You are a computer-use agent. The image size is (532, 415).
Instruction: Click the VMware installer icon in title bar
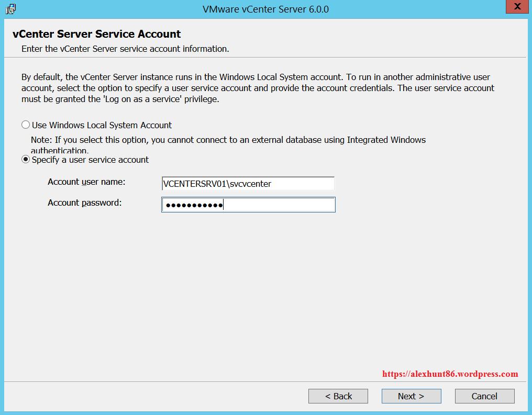pos(10,8)
